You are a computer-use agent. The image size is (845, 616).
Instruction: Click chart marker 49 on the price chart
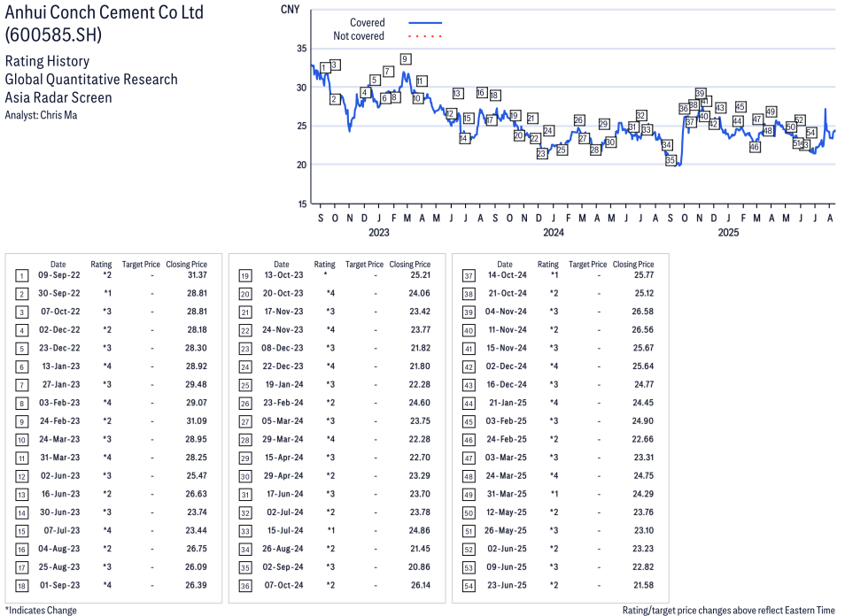[x=771, y=112]
